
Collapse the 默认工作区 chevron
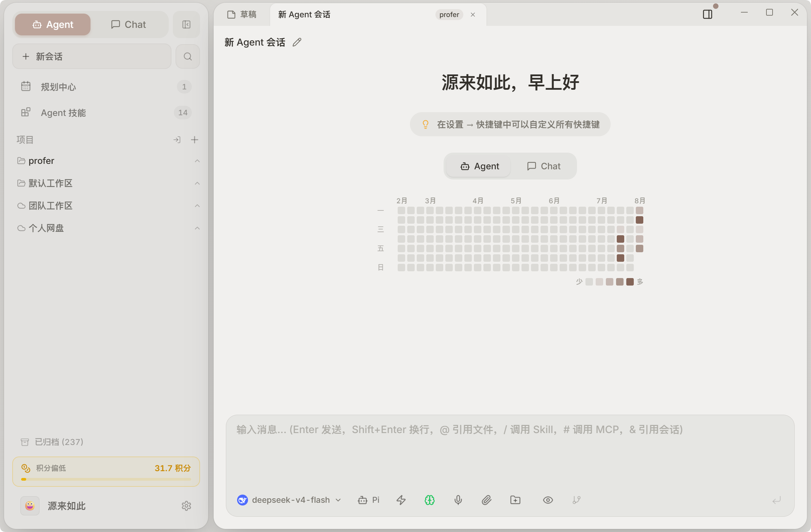[x=197, y=183]
